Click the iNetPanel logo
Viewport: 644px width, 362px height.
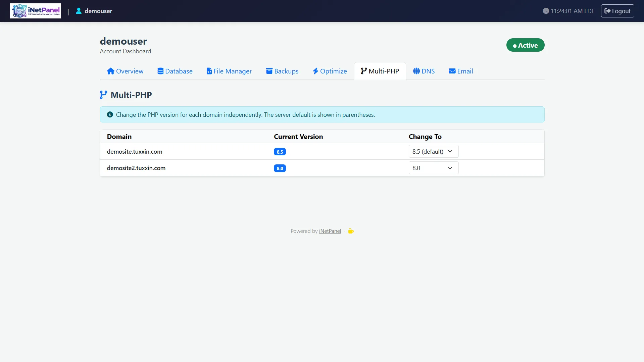35,11
